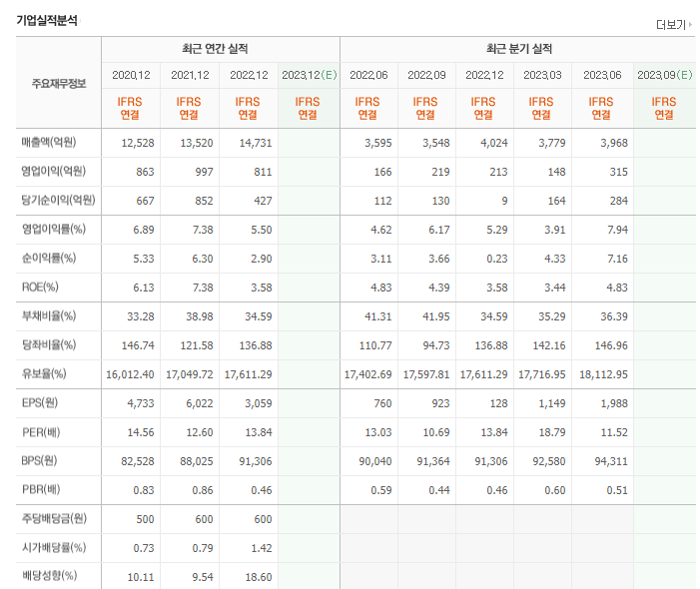
Task: Click the 부채비율(%) row label
Action: (x=49, y=315)
